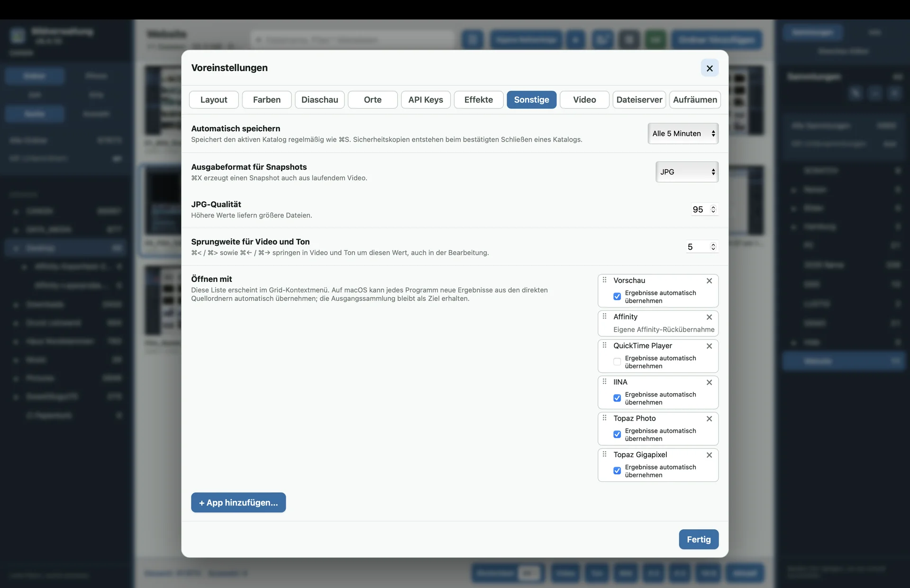Viewport: 910px width, 588px height.
Task: Remove QuickTime Player from the app list
Action: coord(709,346)
